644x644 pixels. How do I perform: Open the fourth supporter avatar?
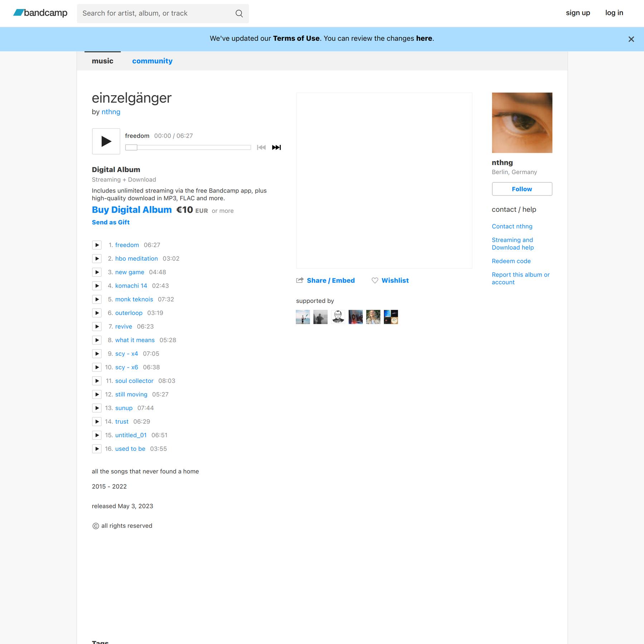coord(356,317)
